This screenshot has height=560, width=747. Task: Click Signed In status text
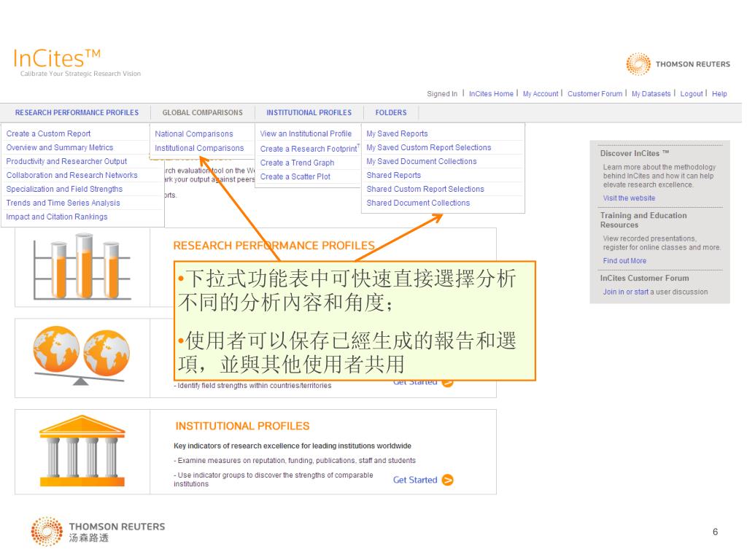click(442, 94)
